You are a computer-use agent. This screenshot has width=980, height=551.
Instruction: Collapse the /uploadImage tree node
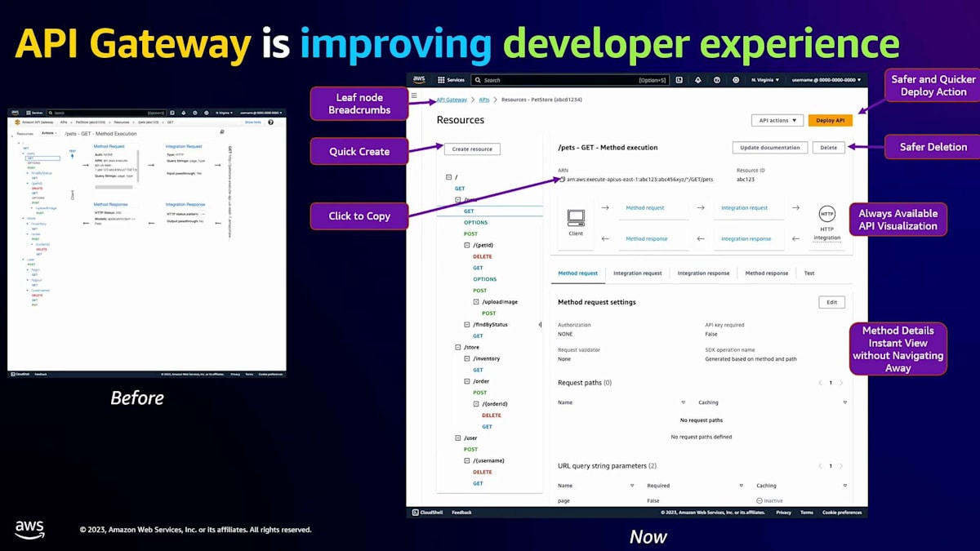tap(475, 302)
